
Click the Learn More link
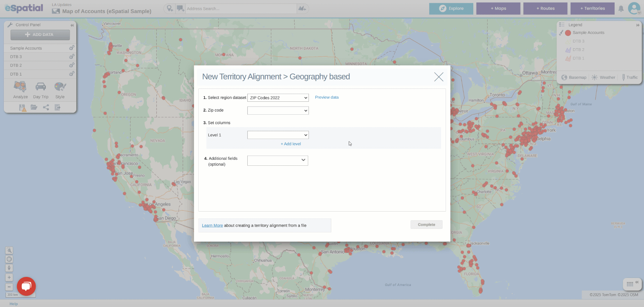212,226
